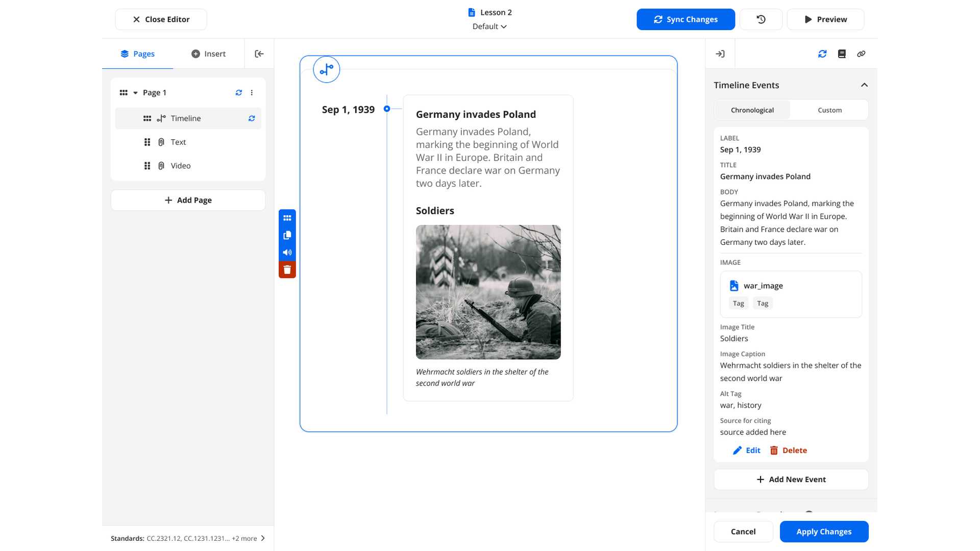
Task: Collapse the left panel with arrow icon
Action: tap(259, 54)
